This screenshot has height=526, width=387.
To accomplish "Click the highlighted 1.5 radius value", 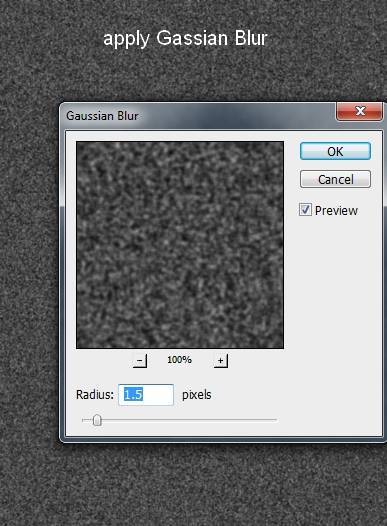I will click(x=133, y=394).
